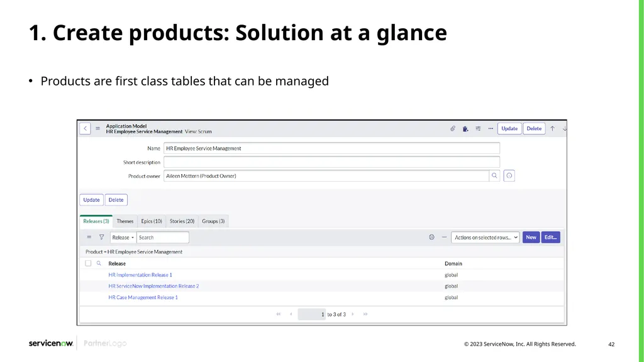Click the Delete button below the form
644x362 pixels.
[x=116, y=200]
